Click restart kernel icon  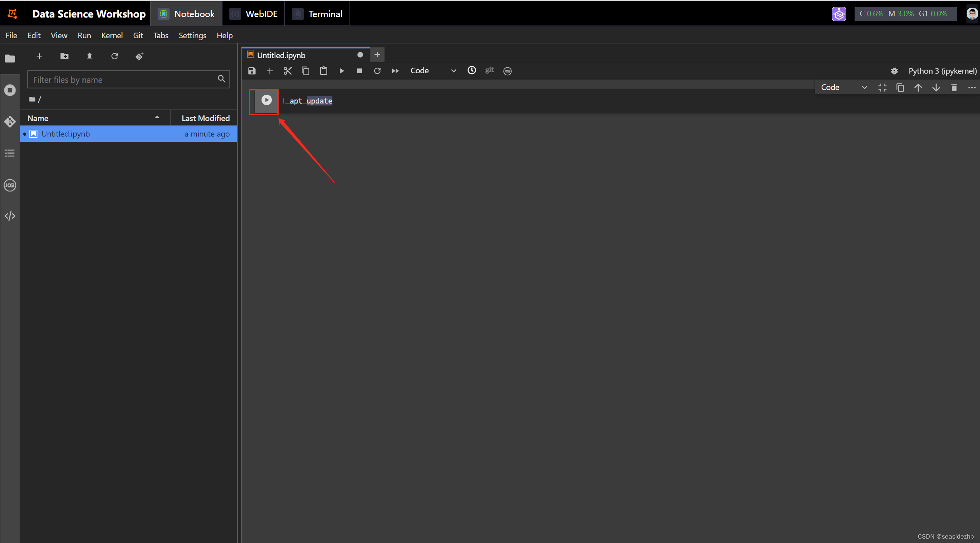point(376,70)
